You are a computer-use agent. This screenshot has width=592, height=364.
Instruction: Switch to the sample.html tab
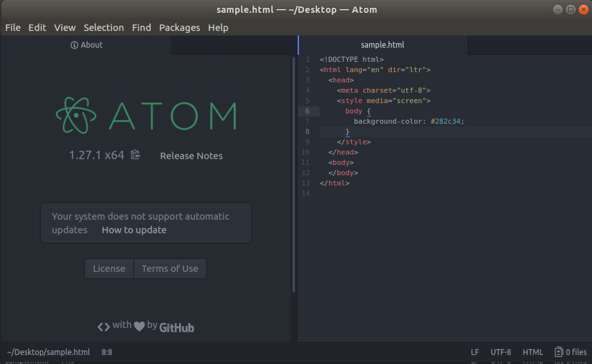click(382, 45)
